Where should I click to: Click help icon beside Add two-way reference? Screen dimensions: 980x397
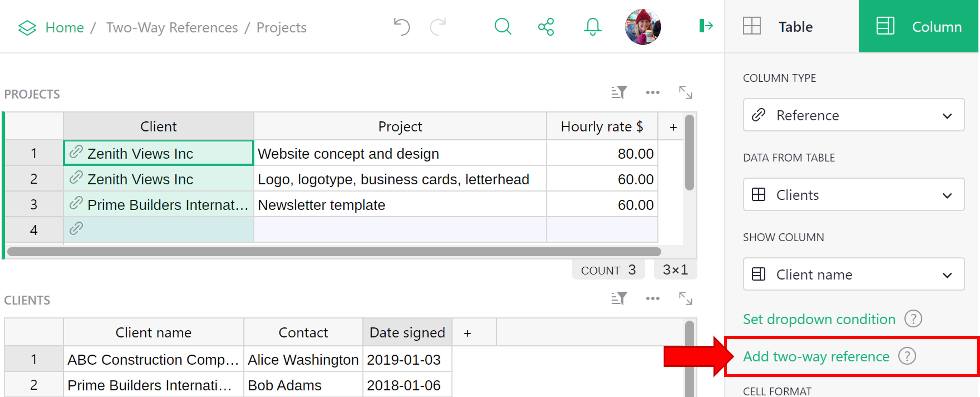(x=907, y=357)
